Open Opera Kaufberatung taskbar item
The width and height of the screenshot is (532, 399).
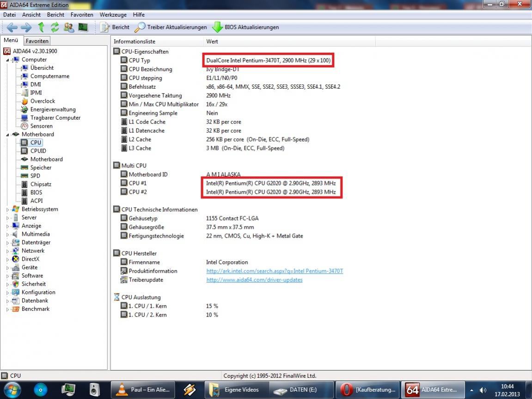(x=368, y=389)
